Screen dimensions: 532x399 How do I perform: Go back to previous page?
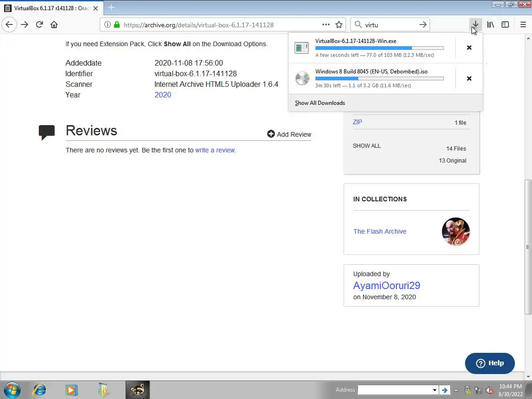(x=9, y=24)
